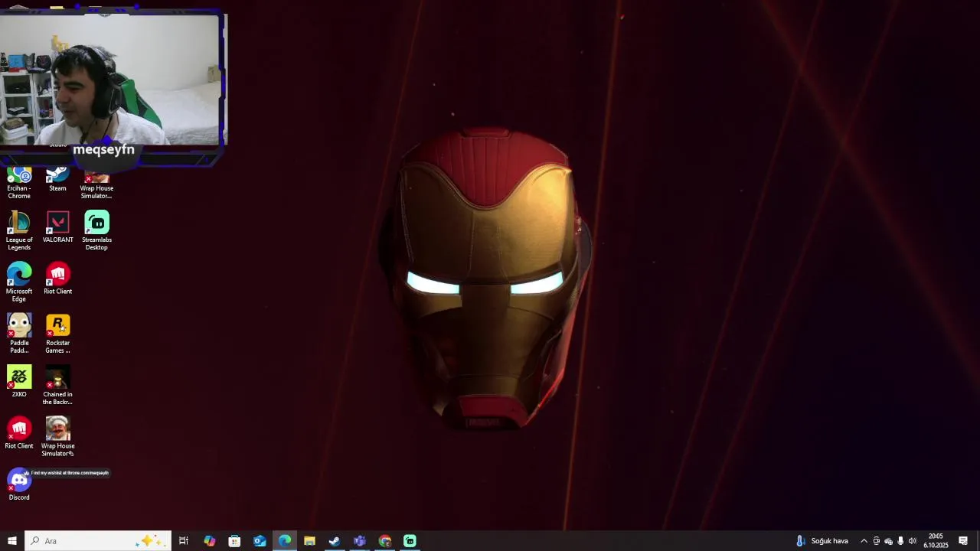
Task: Click the throne wishlist overlay text
Action: coord(70,473)
